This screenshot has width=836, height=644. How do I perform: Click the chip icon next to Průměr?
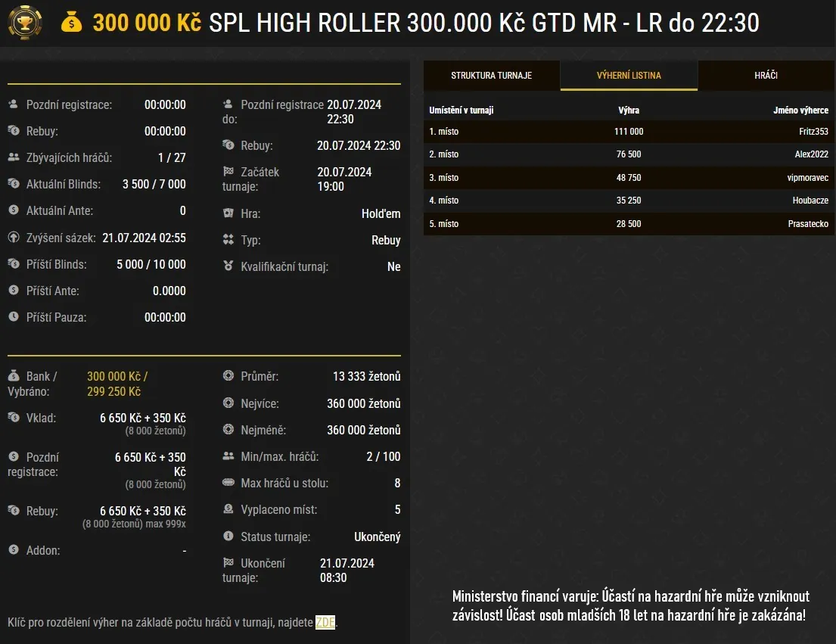coord(227,376)
